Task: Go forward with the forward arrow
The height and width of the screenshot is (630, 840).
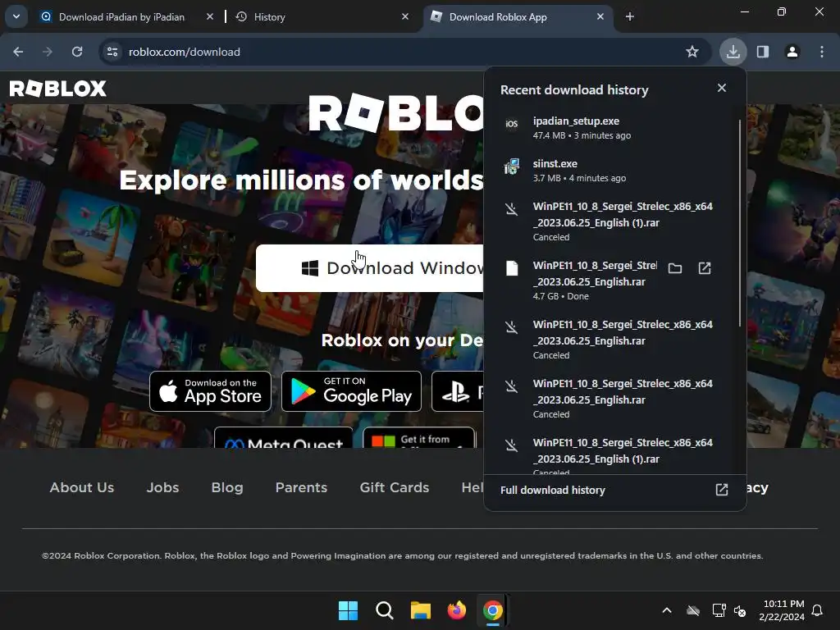Action: pyautogui.click(x=48, y=52)
